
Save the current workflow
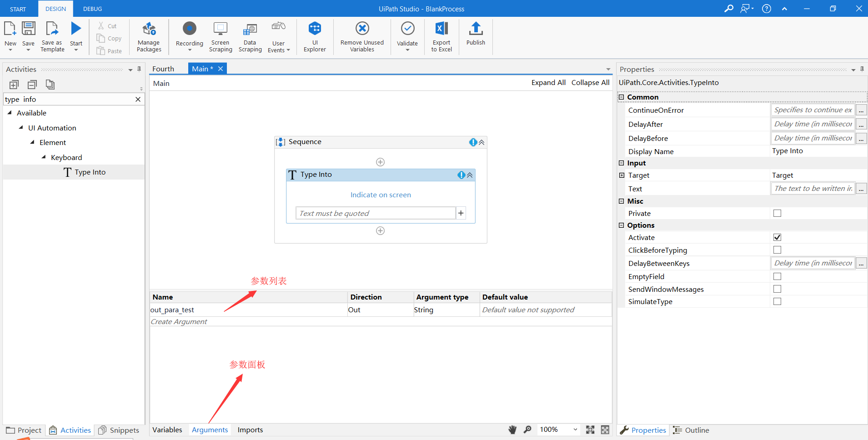click(x=28, y=36)
